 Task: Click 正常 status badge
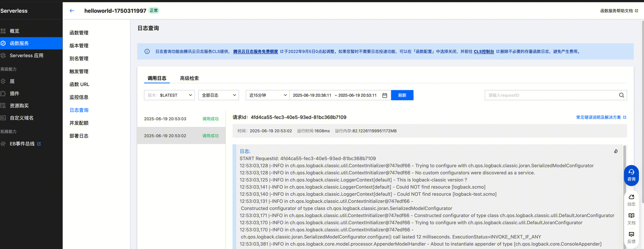(154, 11)
